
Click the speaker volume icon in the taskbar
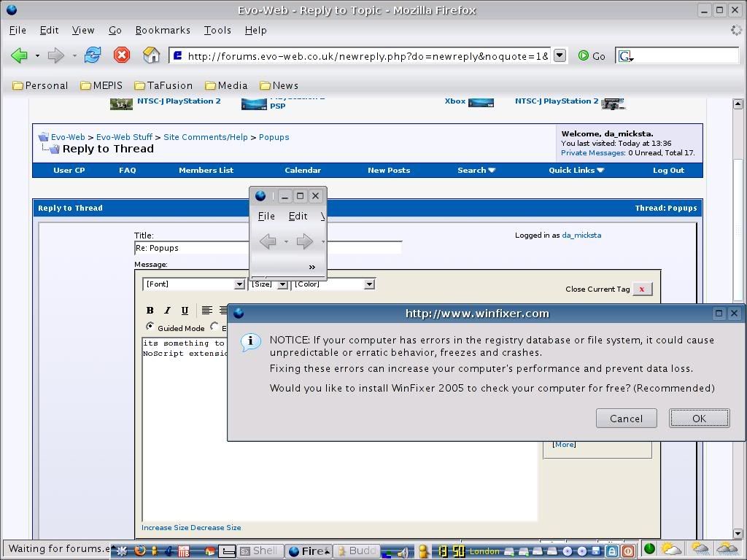coord(403,552)
